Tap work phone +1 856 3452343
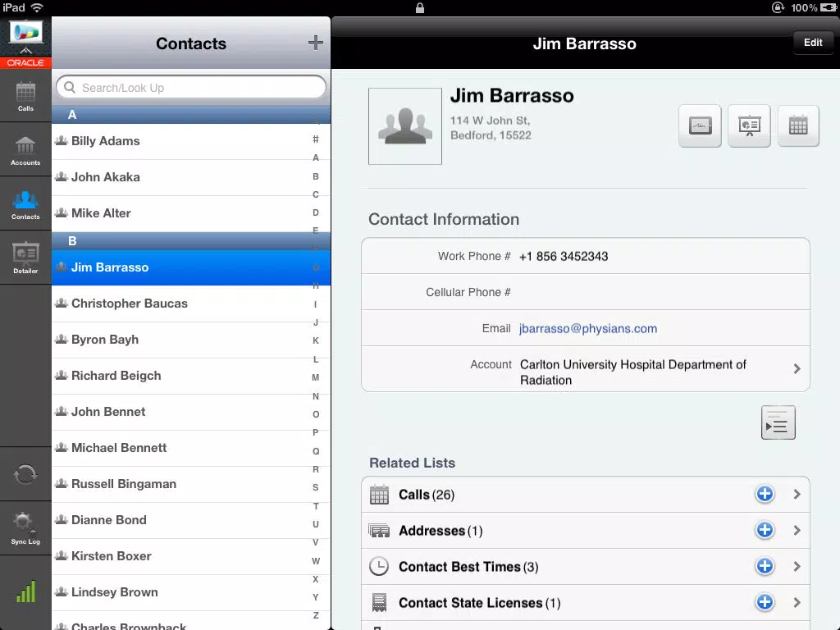 coord(564,256)
